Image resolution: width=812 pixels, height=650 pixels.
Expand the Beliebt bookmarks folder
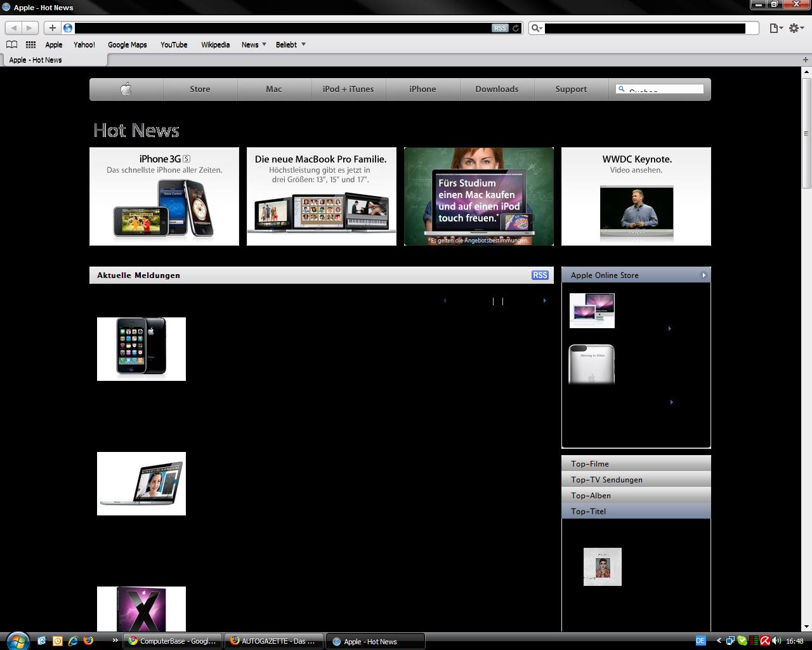(x=291, y=44)
